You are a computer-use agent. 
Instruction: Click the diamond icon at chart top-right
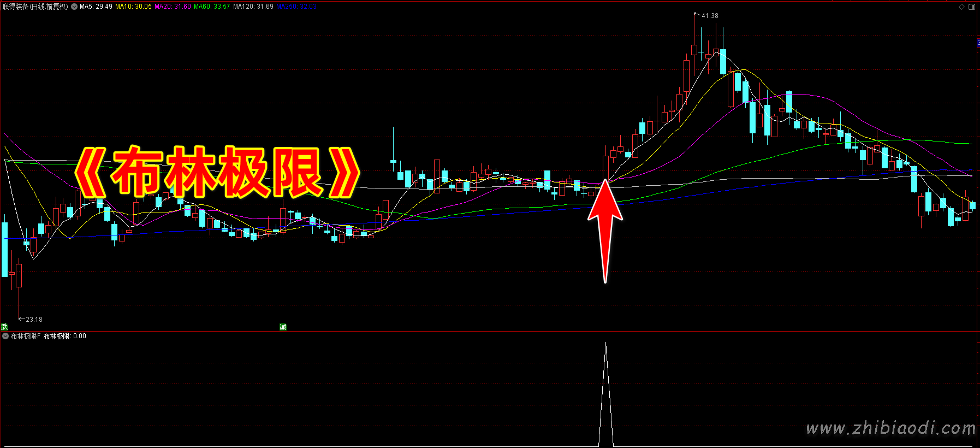[962, 7]
